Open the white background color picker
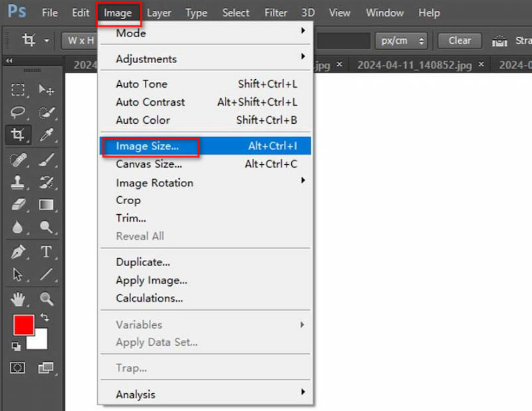The height and width of the screenshot is (411, 532). [x=39, y=341]
